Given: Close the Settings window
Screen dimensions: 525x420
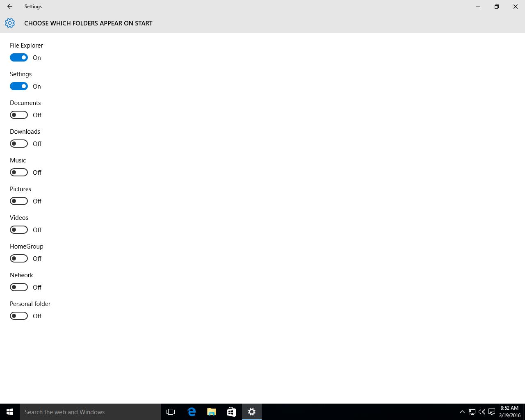Looking at the screenshot, I should point(516,7).
